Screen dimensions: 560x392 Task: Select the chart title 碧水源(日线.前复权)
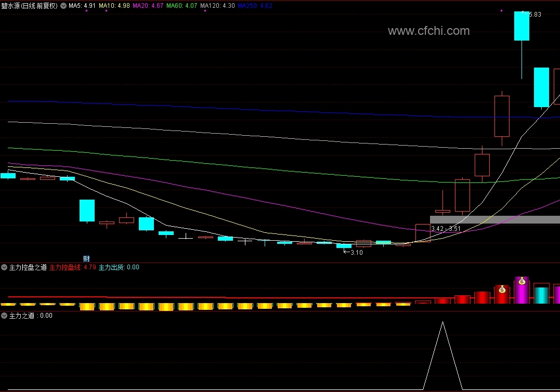point(29,6)
